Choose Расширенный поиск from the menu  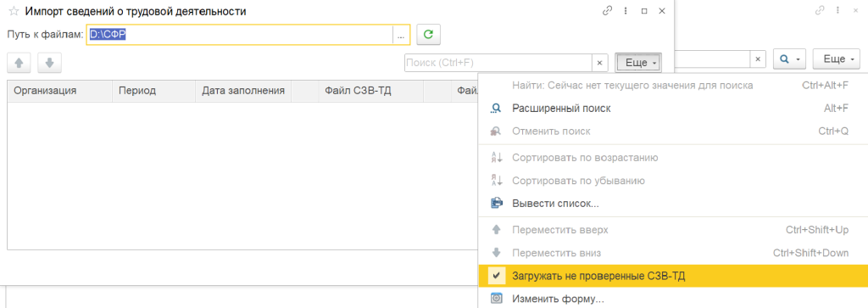coord(673,109)
